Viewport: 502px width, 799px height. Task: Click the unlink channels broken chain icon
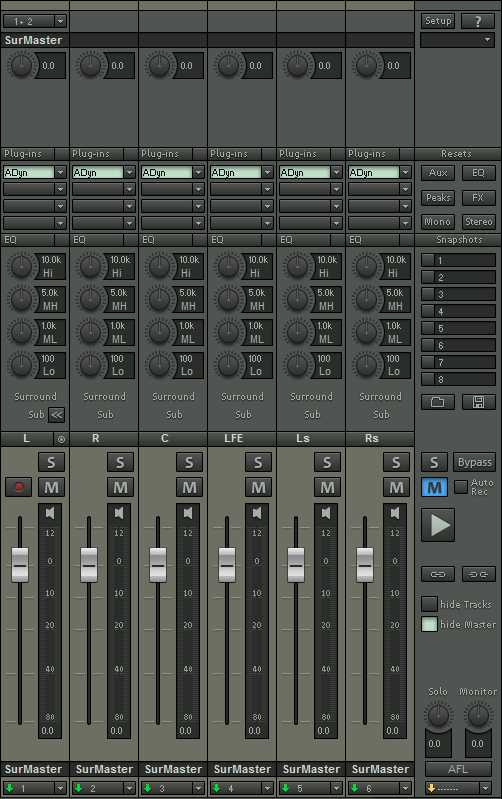click(x=479, y=574)
